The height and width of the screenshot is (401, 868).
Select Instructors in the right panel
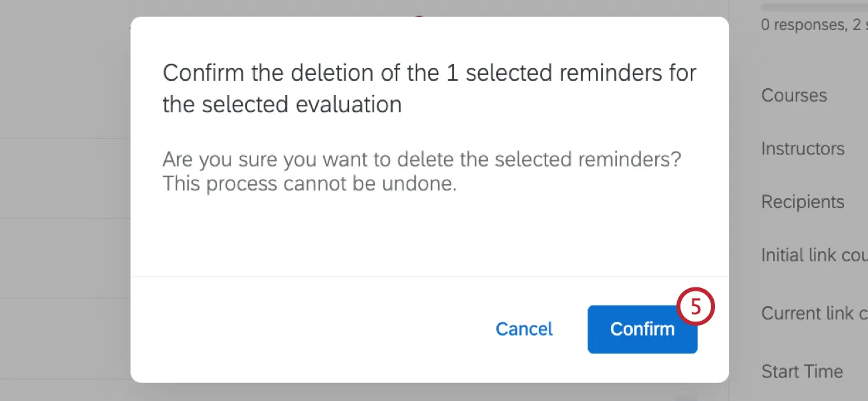click(x=802, y=148)
